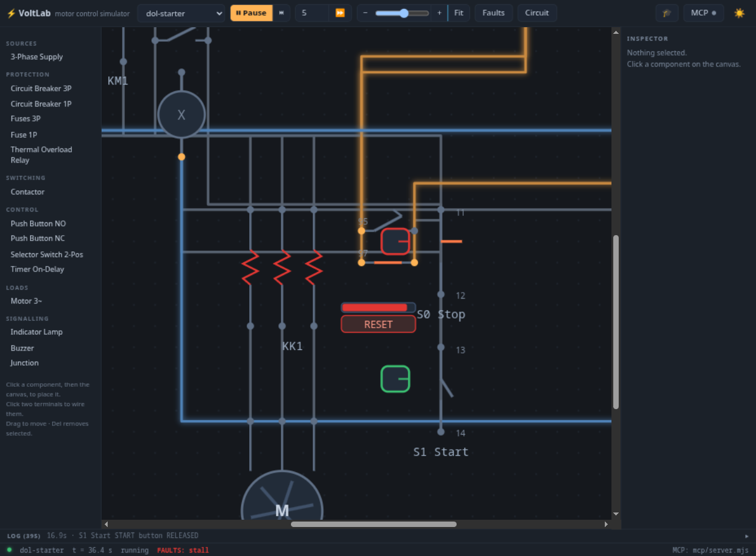Pick Fuses 3P in the component list
The height and width of the screenshot is (556, 756).
point(25,118)
